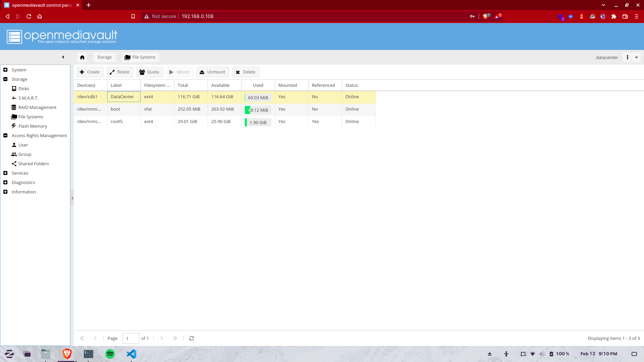Open the three-dot user menu
Screen dimensions: 644x362
(x=627, y=57)
